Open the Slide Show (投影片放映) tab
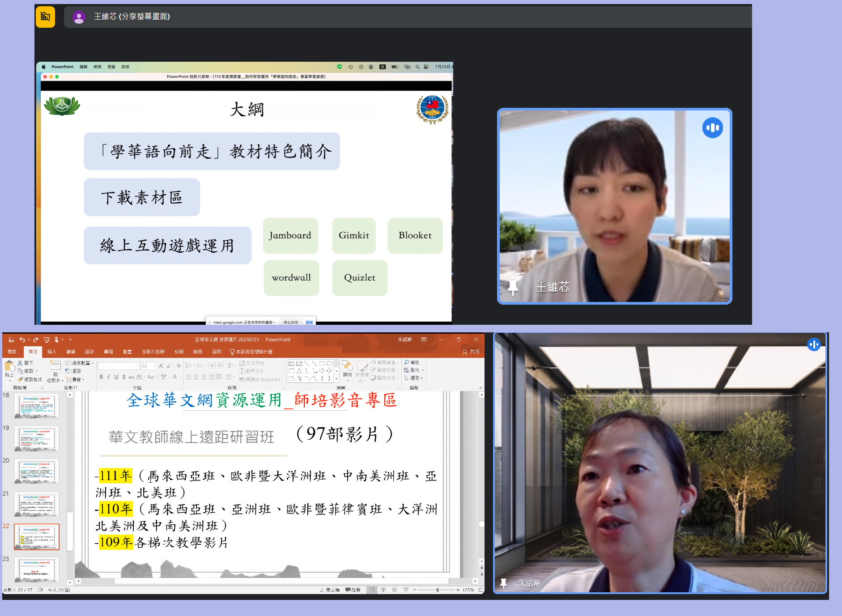The width and height of the screenshot is (842, 616). (153, 352)
